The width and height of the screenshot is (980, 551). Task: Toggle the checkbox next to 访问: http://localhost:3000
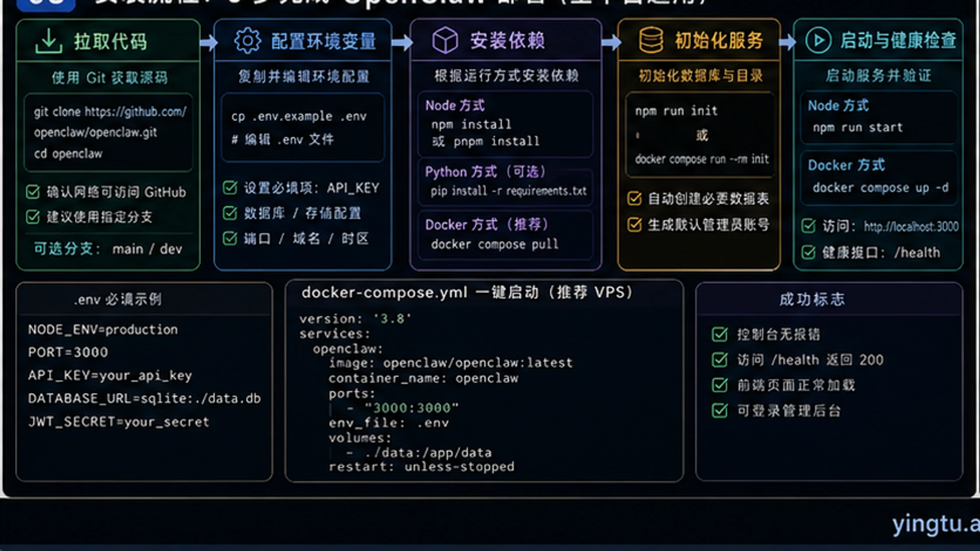[x=808, y=226]
